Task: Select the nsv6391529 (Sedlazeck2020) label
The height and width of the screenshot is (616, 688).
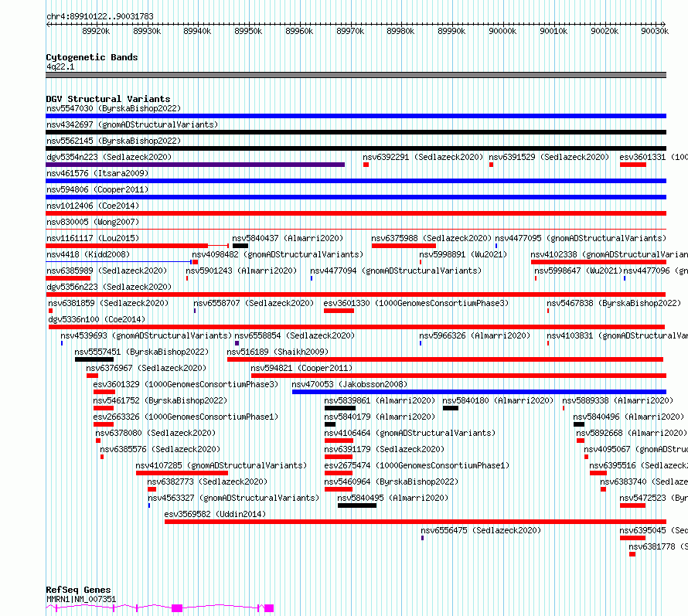Action: (549, 157)
